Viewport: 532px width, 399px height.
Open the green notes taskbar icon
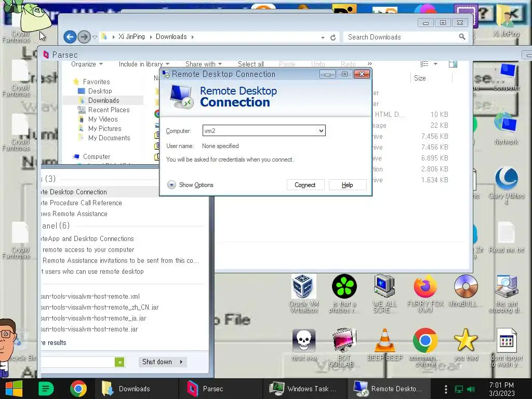pos(46,389)
